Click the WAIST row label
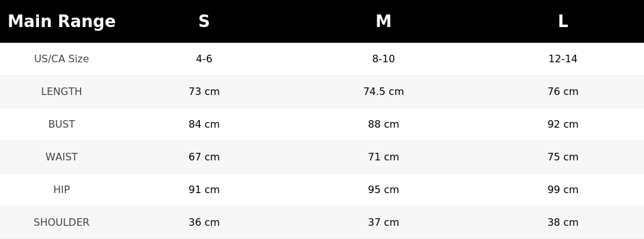 (62, 157)
